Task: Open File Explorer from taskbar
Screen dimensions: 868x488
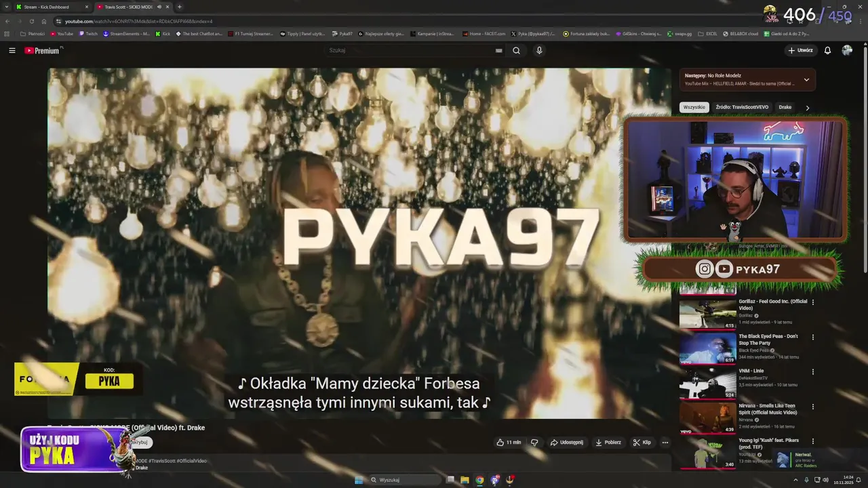Action: pos(465,480)
